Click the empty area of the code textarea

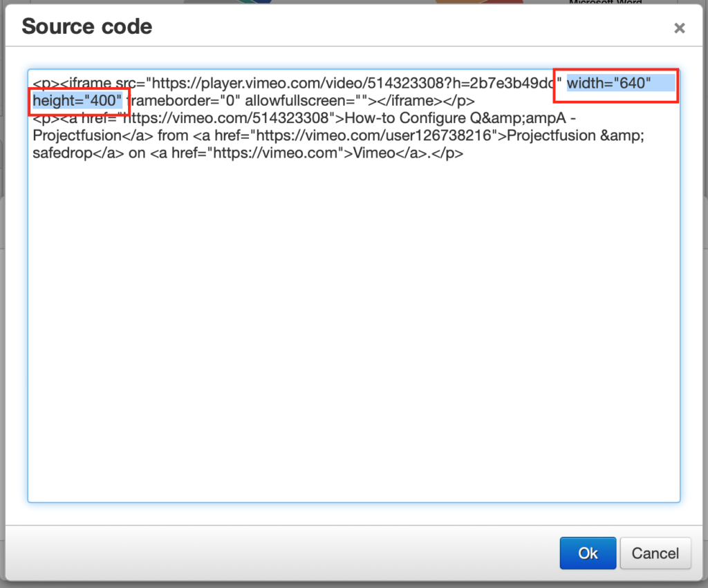click(x=353, y=332)
